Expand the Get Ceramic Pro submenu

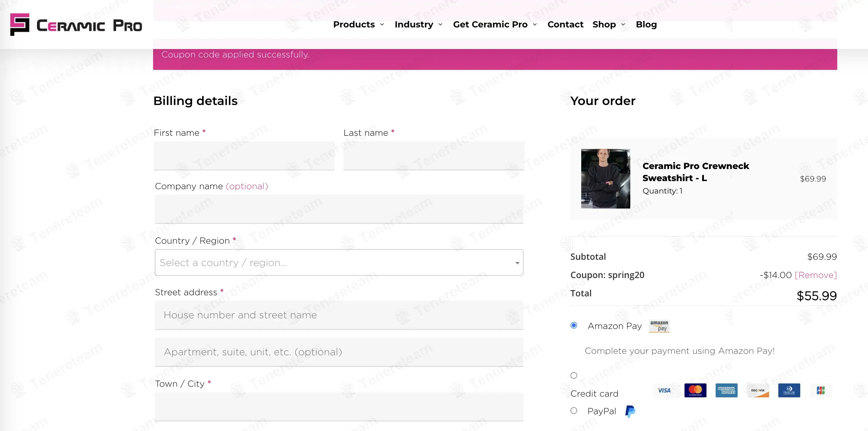click(x=494, y=25)
